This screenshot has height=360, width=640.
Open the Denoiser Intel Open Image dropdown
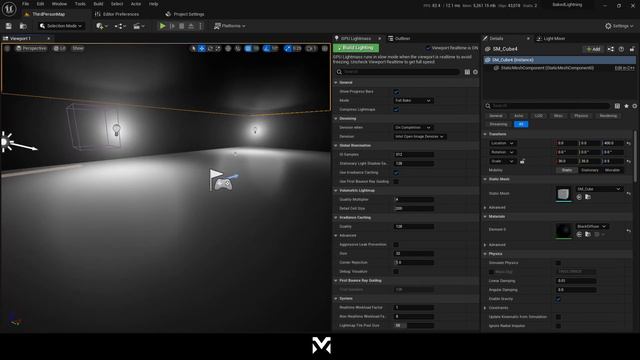[420, 136]
